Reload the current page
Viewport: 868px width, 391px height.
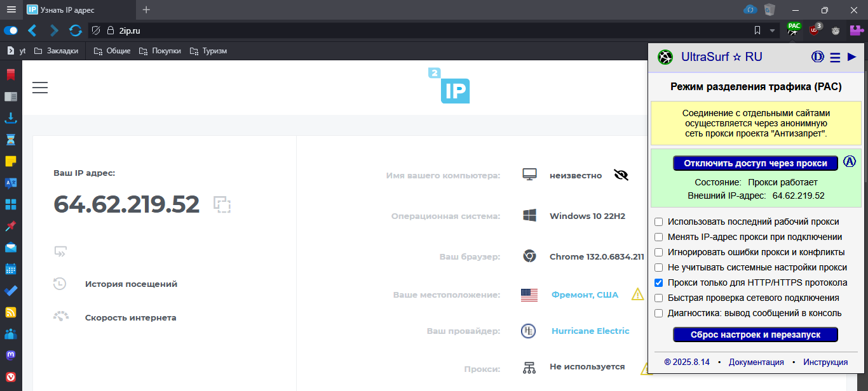point(76,30)
